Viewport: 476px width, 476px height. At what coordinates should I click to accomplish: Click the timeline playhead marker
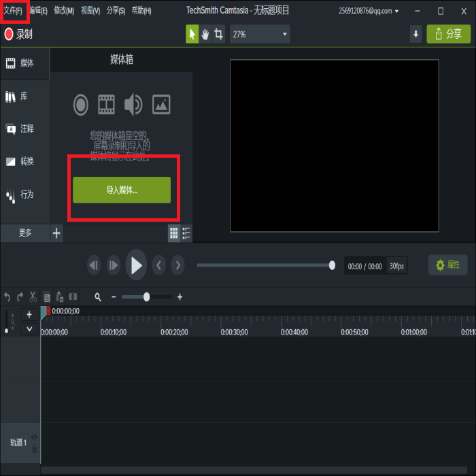click(x=45, y=312)
